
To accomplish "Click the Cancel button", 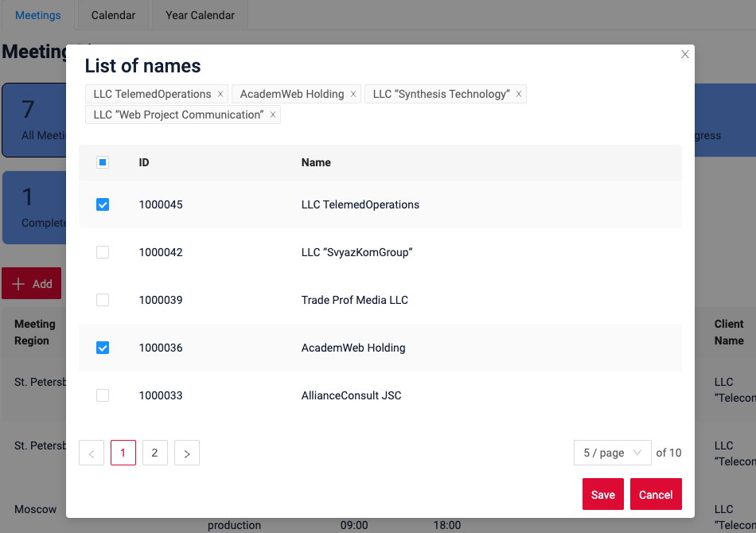I will [x=656, y=494].
